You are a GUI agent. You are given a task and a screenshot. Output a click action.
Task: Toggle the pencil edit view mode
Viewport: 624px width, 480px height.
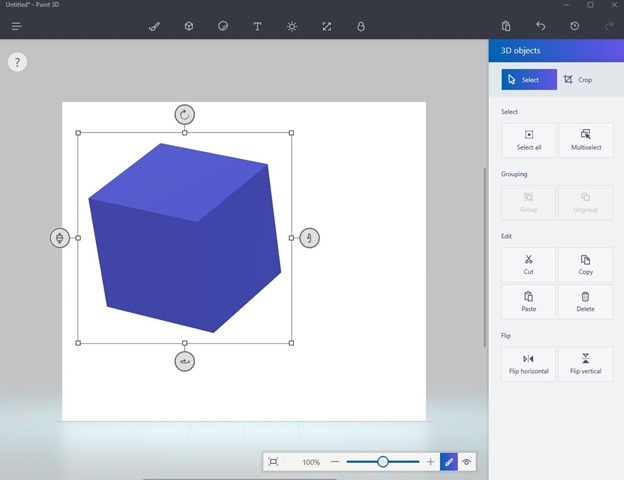pos(449,462)
